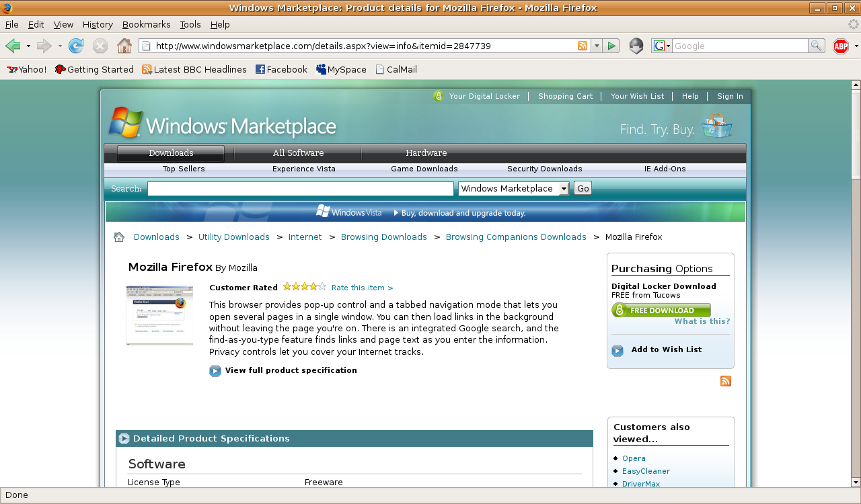Click the Reload page icon
861x504 pixels.
(x=76, y=46)
